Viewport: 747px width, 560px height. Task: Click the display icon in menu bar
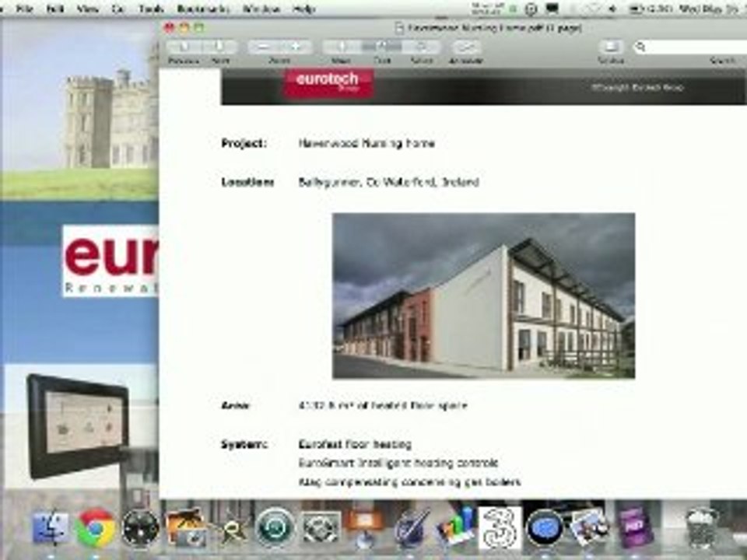552,9
